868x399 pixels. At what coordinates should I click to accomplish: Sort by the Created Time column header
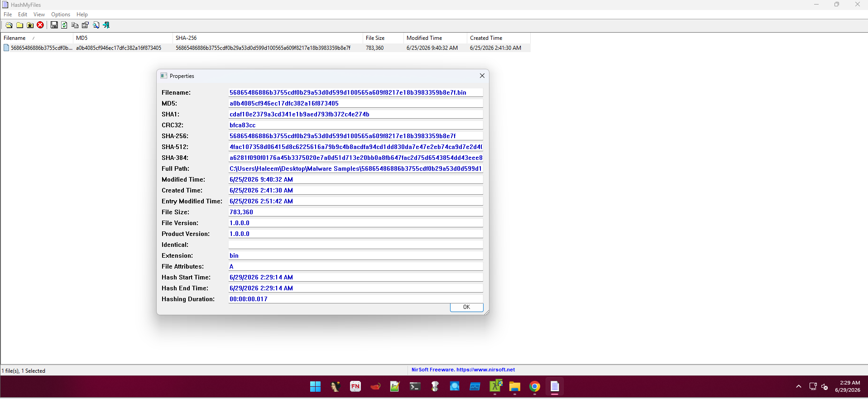(x=499, y=38)
